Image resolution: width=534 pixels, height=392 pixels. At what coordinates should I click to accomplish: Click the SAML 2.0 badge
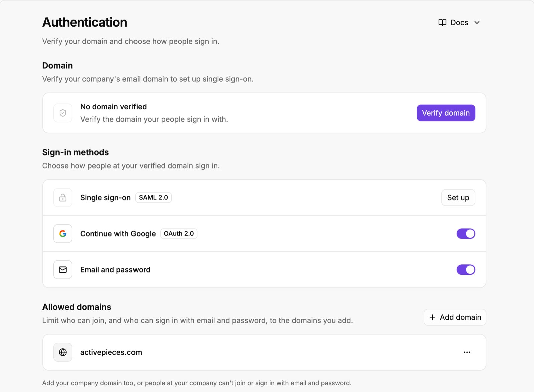(153, 198)
